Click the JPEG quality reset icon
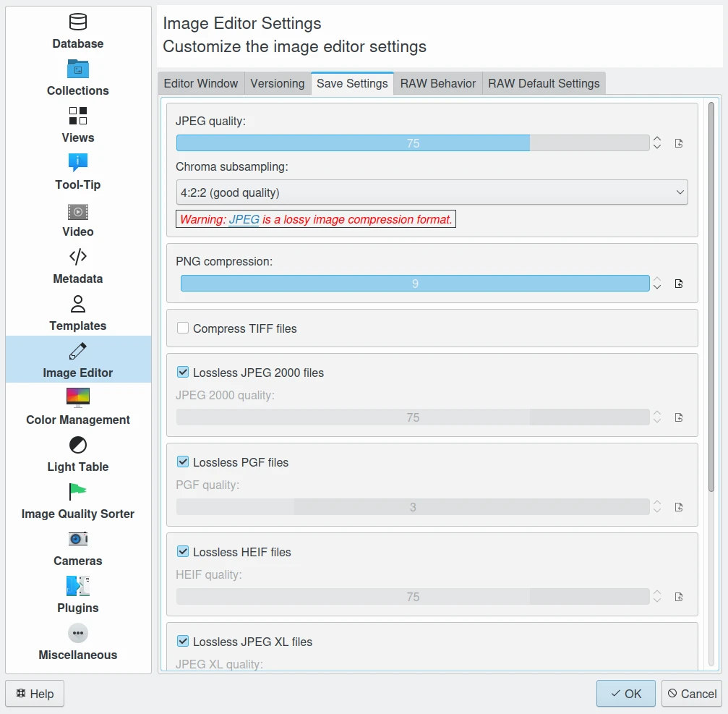This screenshot has width=728, height=714. pos(679,143)
